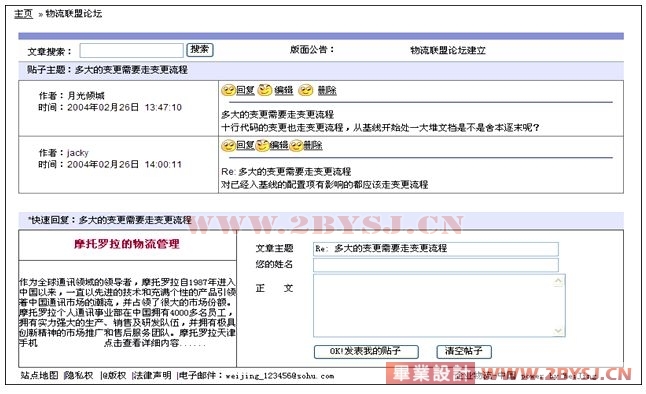Click 贴子主题 header text
The height and width of the screenshot is (394, 646).
coord(108,70)
